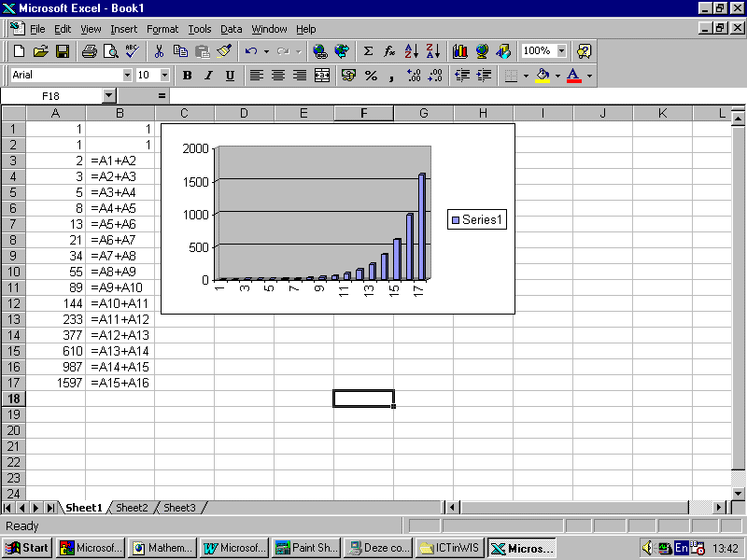Screen dimensions: 747x560
Task: Expand the Fill Color palette arrow
Action: 557,76
